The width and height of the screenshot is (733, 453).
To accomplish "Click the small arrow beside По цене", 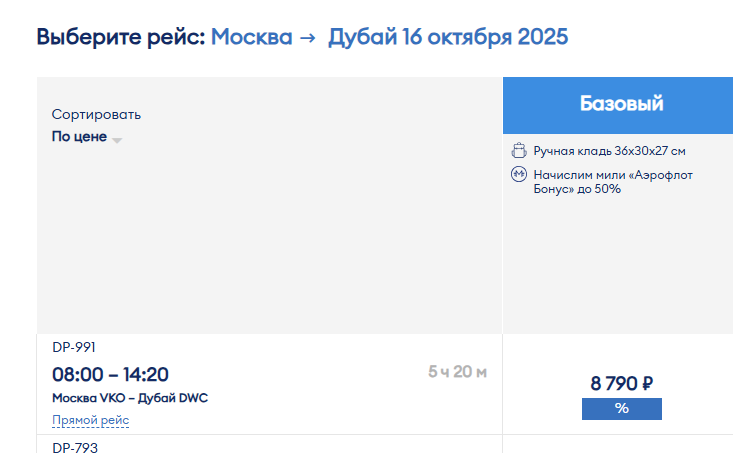I will click(117, 140).
